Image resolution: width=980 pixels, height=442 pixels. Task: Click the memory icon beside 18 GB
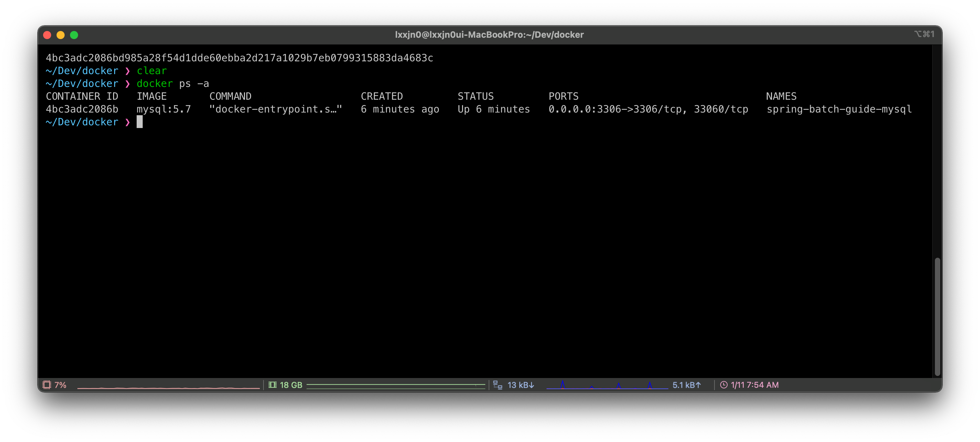pos(272,385)
